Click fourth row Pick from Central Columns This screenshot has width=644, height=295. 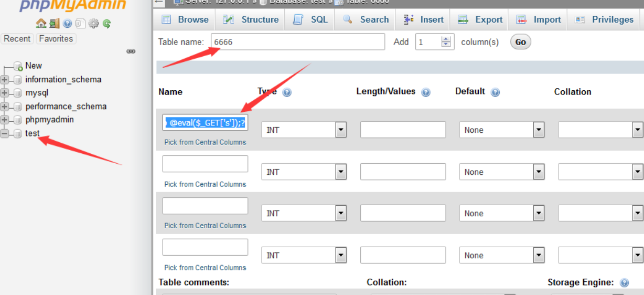click(x=205, y=268)
